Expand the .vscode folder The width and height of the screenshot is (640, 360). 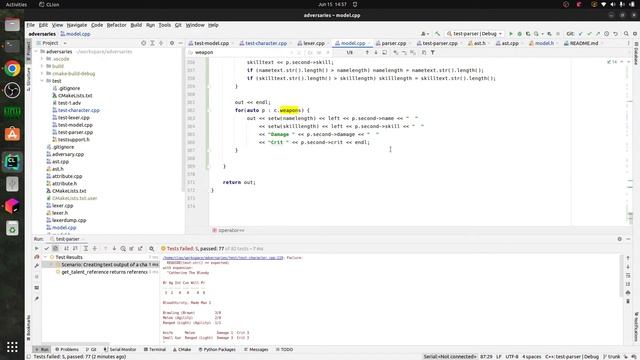pos(42,59)
